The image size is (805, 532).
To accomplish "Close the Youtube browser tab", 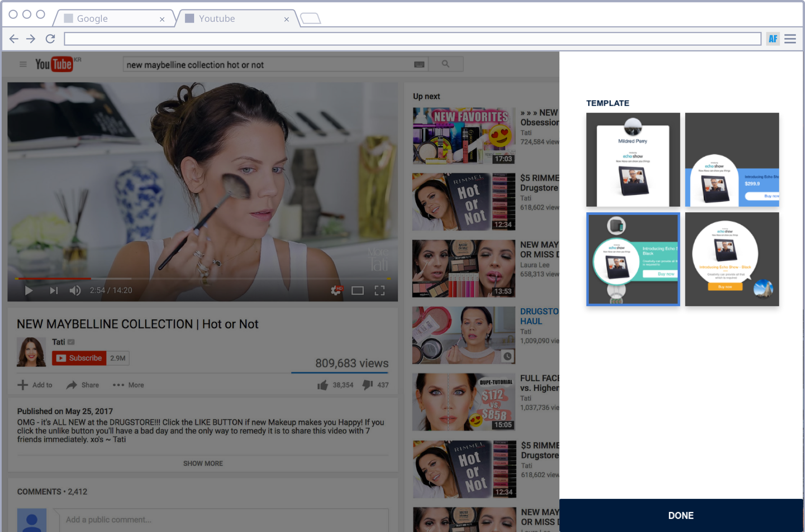I will [x=286, y=19].
